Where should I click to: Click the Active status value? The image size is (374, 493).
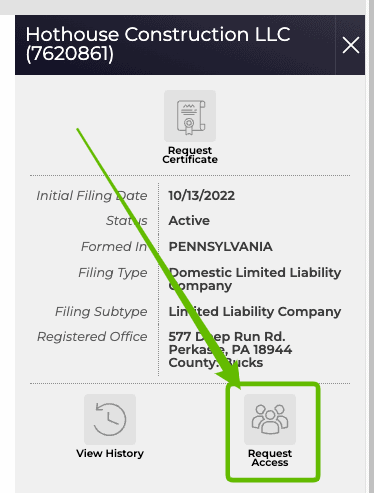pyautogui.click(x=189, y=221)
